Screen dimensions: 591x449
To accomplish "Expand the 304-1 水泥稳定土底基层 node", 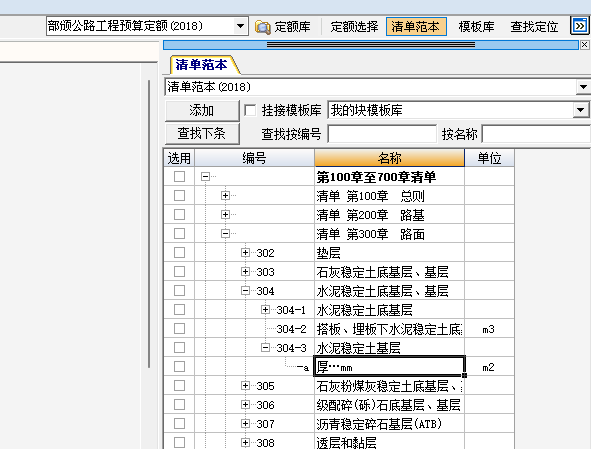I will [265, 310].
